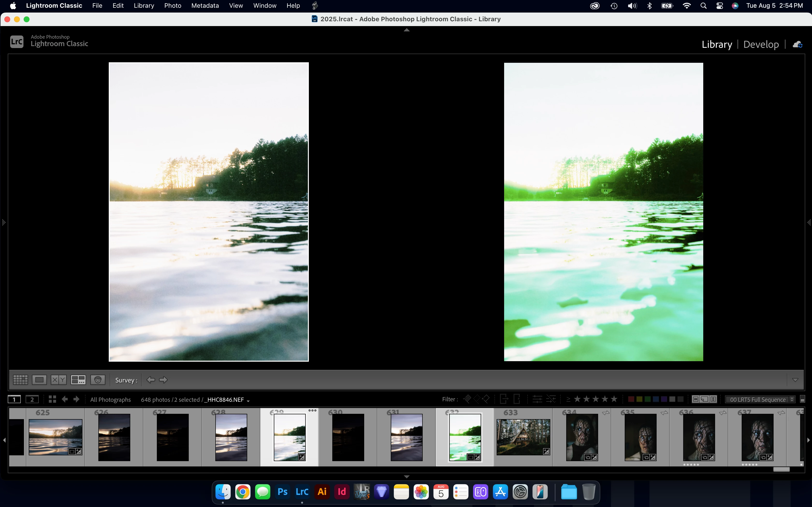Screen dimensions: 812x507
Task: Open the 00 LRT5 Full Sequence filter dropdown
Action: click(760, 399)
